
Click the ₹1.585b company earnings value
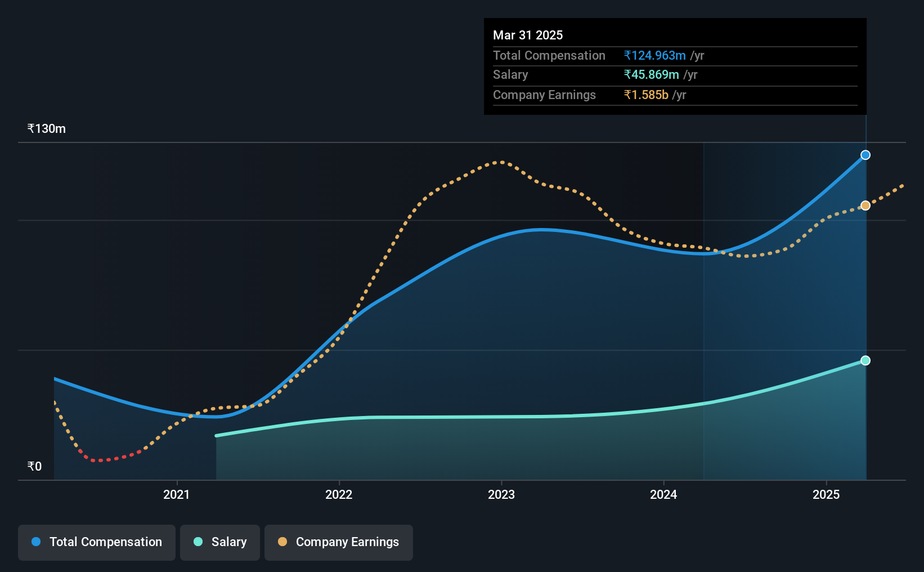(x=646, y=95)
